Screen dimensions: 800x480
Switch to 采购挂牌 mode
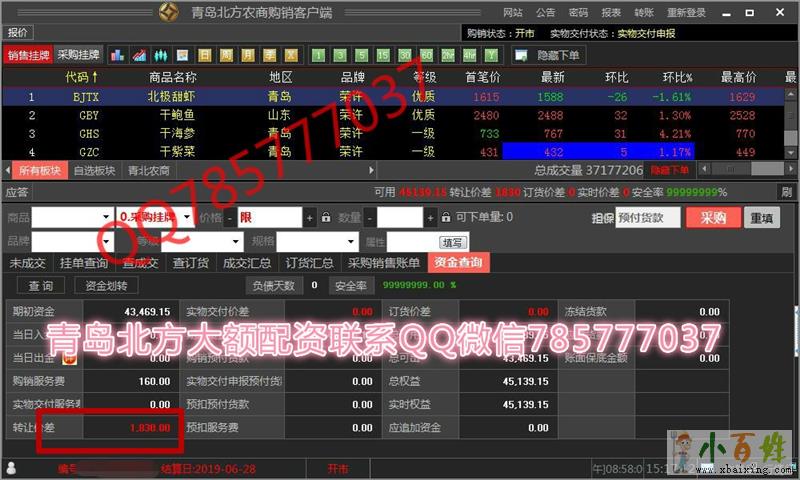pos(78,55)
